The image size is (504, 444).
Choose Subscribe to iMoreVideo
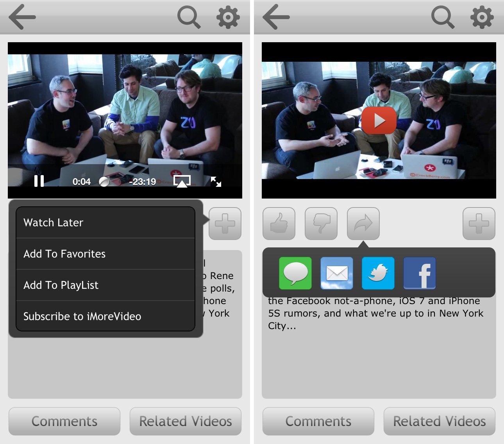(105, 316)
